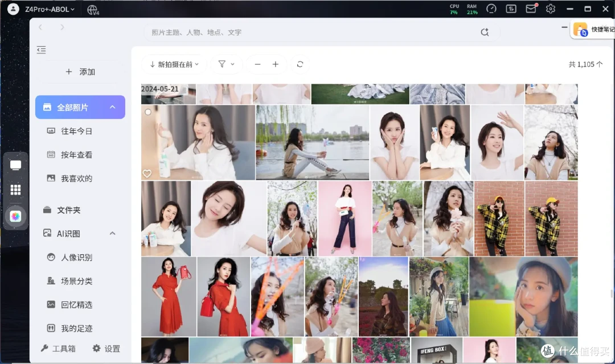Open 场景分类 scene categories
This screenshot has height=364, width=615.
coord(76,281)
